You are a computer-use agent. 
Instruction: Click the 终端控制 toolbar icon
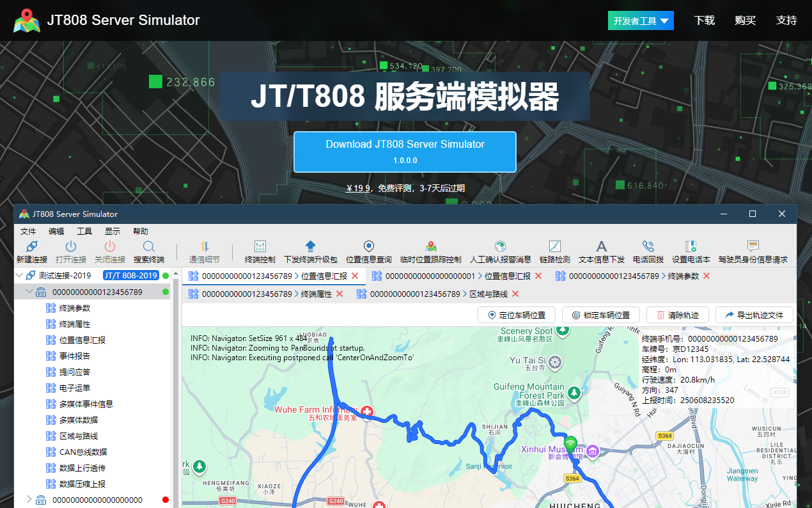(x=260, y=246)
